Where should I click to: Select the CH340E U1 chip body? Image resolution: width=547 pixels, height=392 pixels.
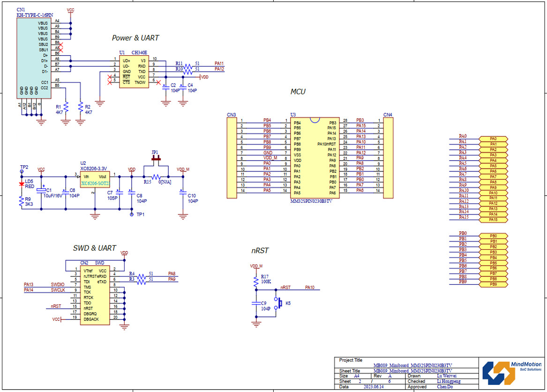[133, 71]
